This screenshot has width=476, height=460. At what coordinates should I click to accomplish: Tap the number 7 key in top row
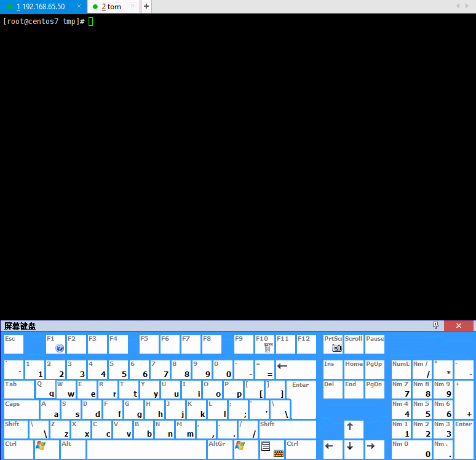coord(161,370)
